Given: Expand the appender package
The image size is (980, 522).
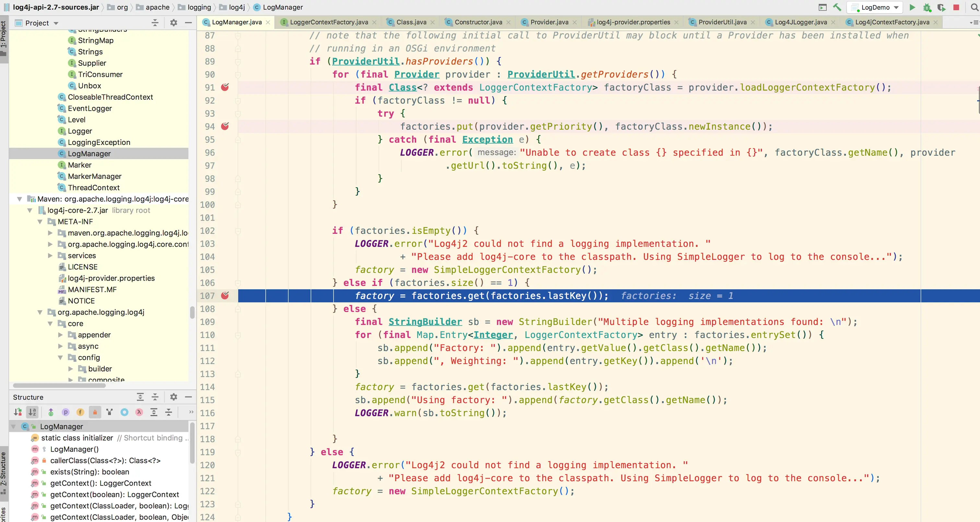Looking at the screenshot, I should [x=61, y=335].
